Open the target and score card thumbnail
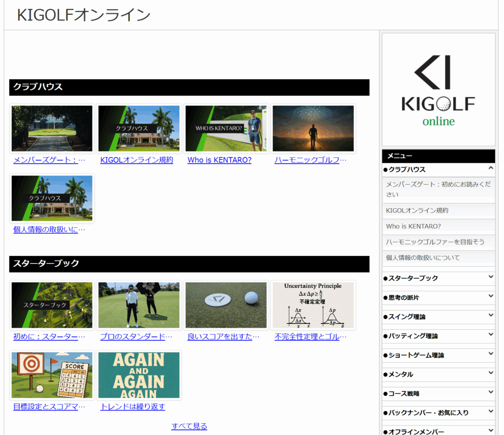 tap(52, 375)
